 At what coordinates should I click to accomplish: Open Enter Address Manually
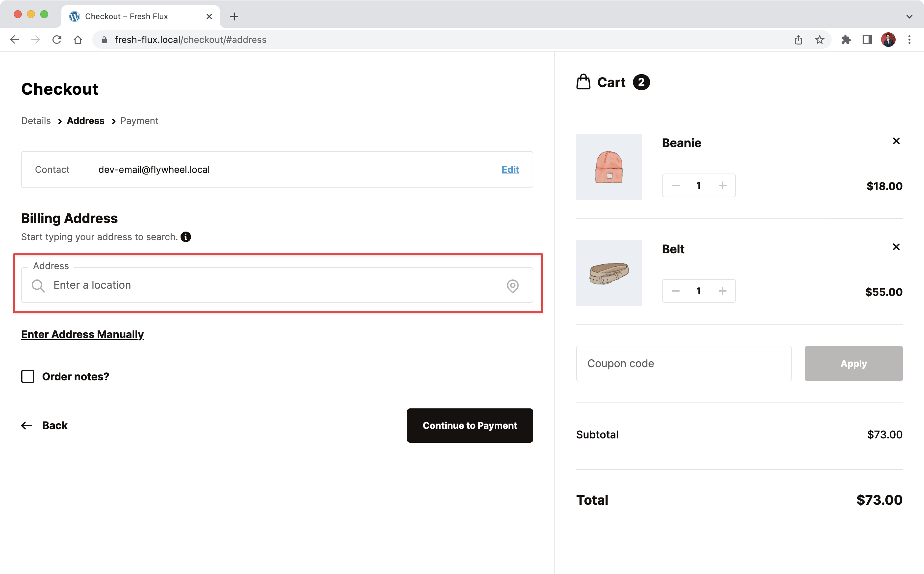pos(82,335)
